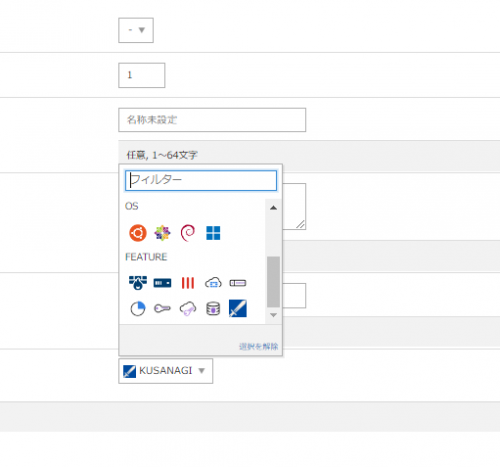Click the icon list scroll up arrow

pos(273,208)
